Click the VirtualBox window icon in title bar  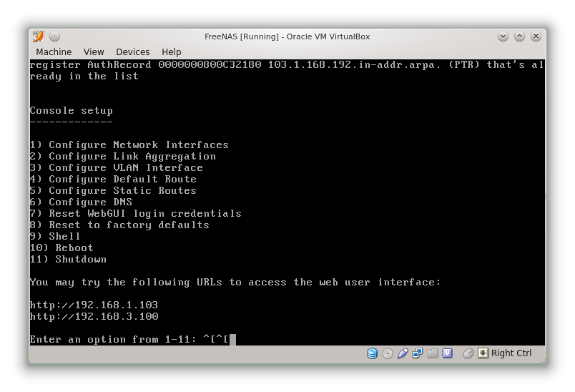38,36
